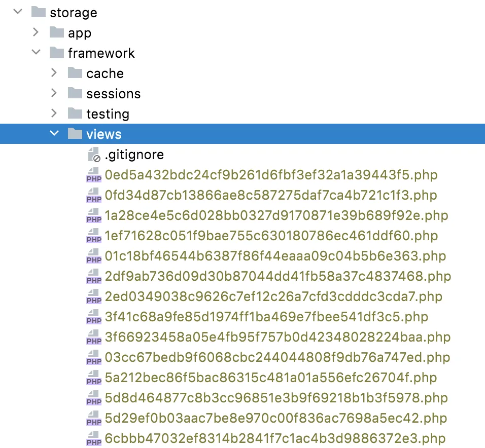485x448 pixels.
Task: Click the .gitignore file icon
Action: pyautogui.click(x=93, y=155)
